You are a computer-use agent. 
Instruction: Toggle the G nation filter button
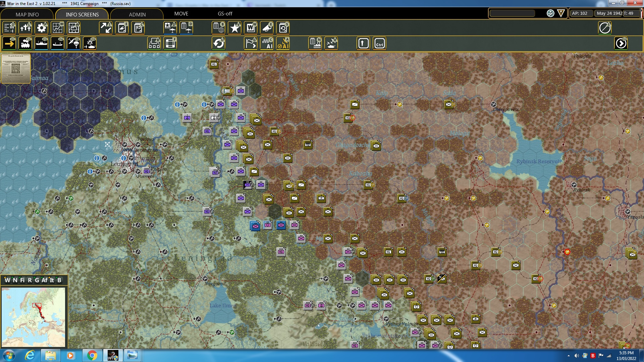click(x=37, y=280)
